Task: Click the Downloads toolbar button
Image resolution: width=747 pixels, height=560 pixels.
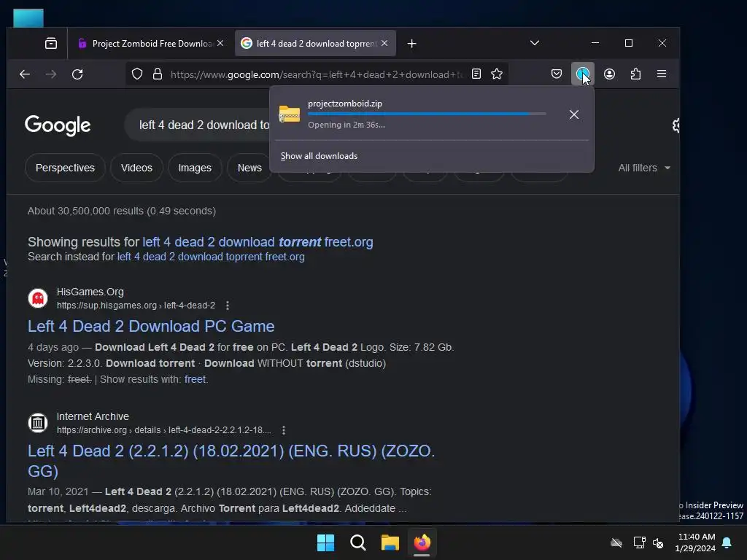Action: (583, 74)
